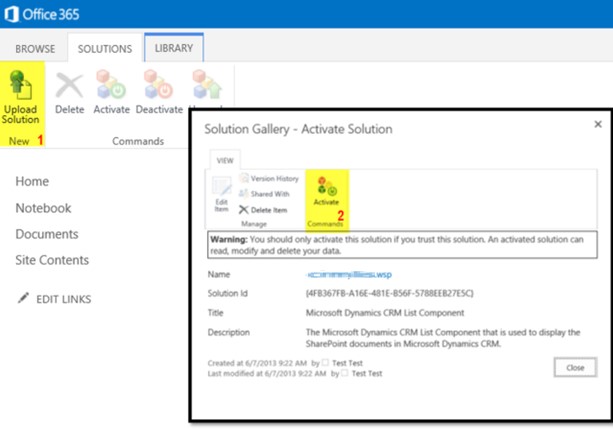This screenshot has height=430, width=613.
Task: Go to Home in navigation
Action: [32, 181]
